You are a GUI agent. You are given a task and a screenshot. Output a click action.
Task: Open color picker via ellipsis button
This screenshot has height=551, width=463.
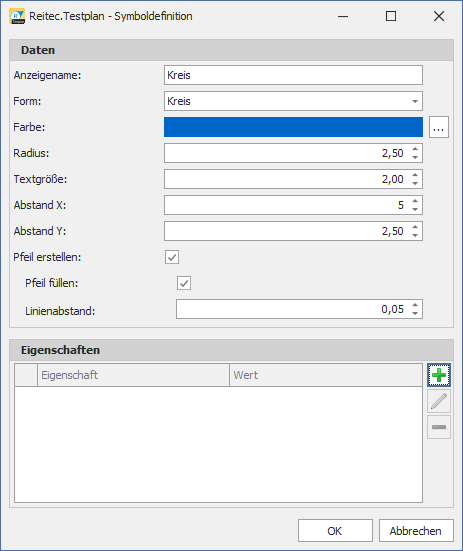click(439, 127)
